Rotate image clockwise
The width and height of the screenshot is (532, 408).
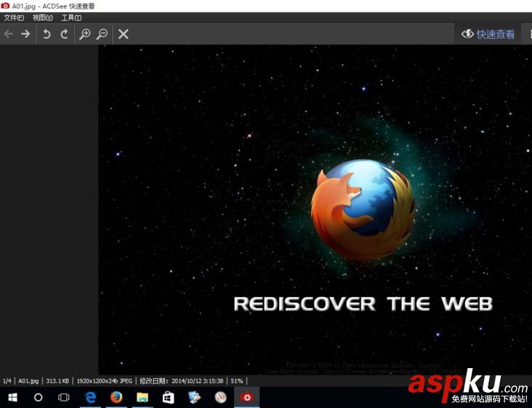tap(64, 34)
